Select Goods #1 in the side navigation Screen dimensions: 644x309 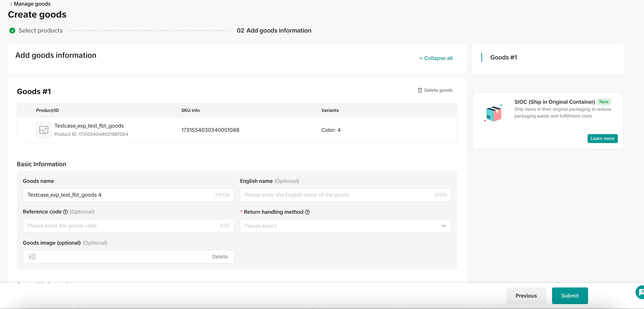pyautogui.click(x=504, y=58)
